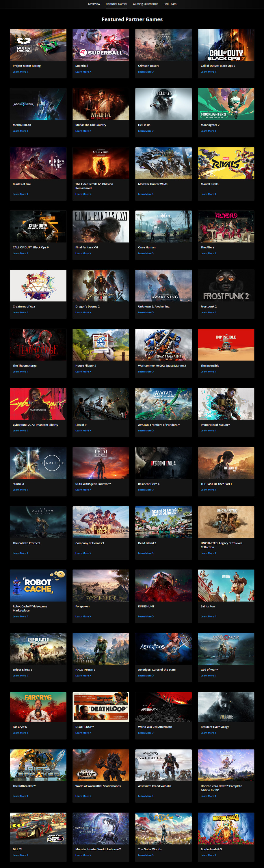Select the Marvel Rivals thumbnail
This screenshot has height=868, width=264.
[x=226, y=163]
